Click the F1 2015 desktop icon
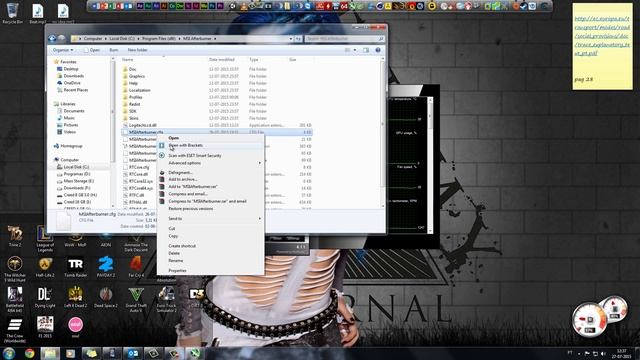The height and width of the screenshot is (360, 640). point(45,327)
